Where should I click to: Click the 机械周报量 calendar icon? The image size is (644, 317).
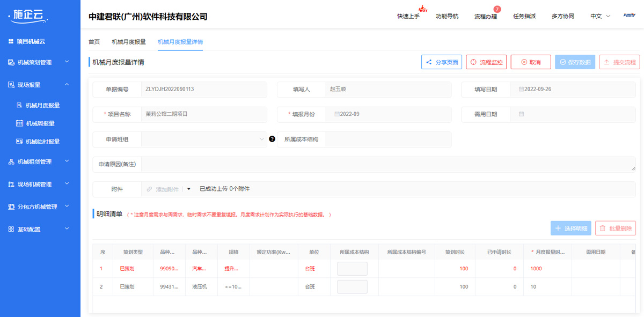tap(20, 123)
